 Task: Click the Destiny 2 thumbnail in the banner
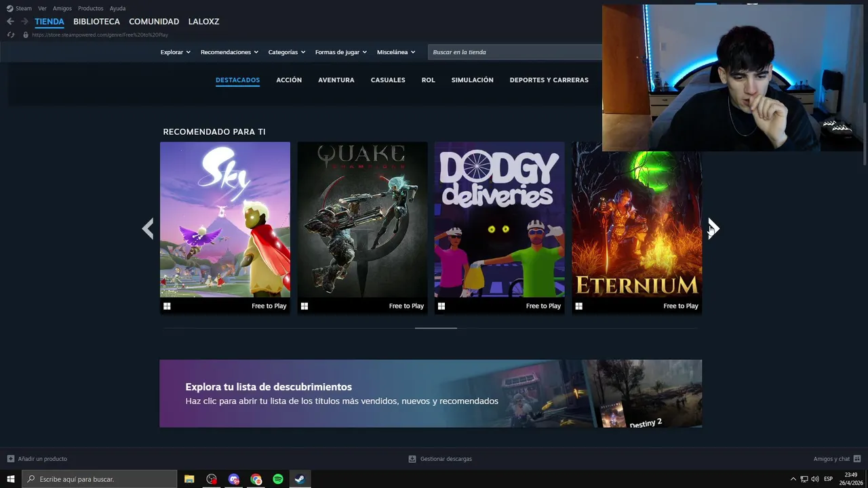click(614, 415)
